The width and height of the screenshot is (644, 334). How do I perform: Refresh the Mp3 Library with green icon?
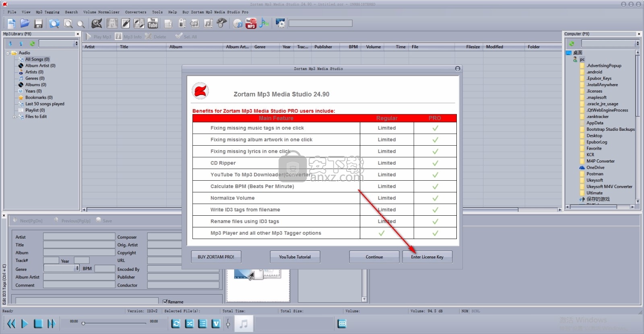tap(32, 43)
